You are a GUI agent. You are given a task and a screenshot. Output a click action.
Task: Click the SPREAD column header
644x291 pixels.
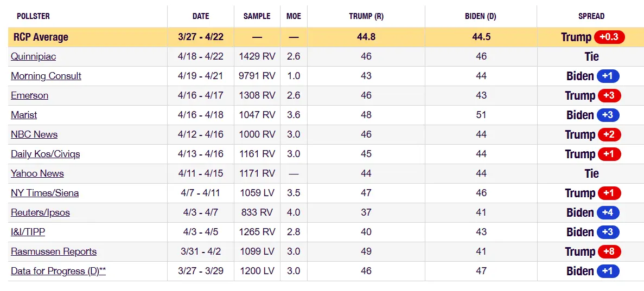[x=591, y=16]
